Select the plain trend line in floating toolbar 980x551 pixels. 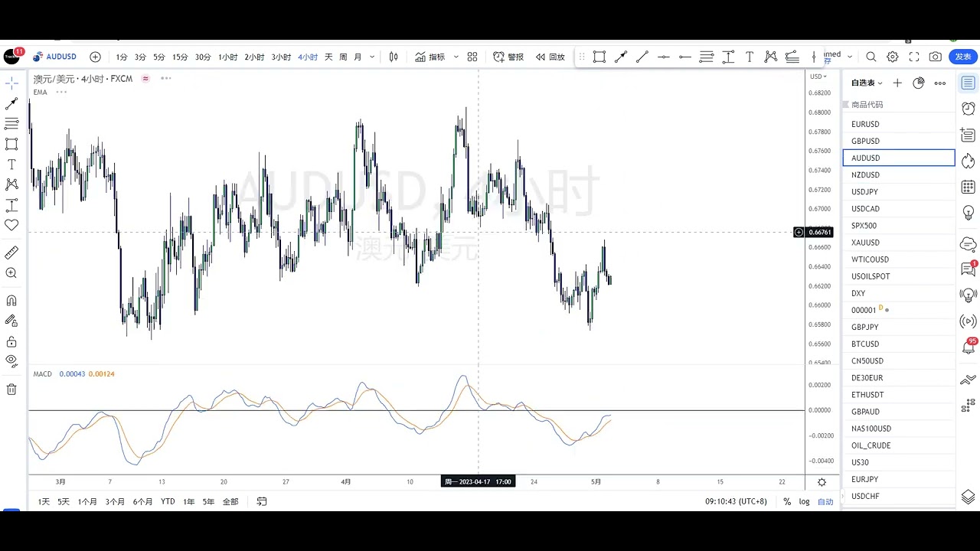[642, 57]
